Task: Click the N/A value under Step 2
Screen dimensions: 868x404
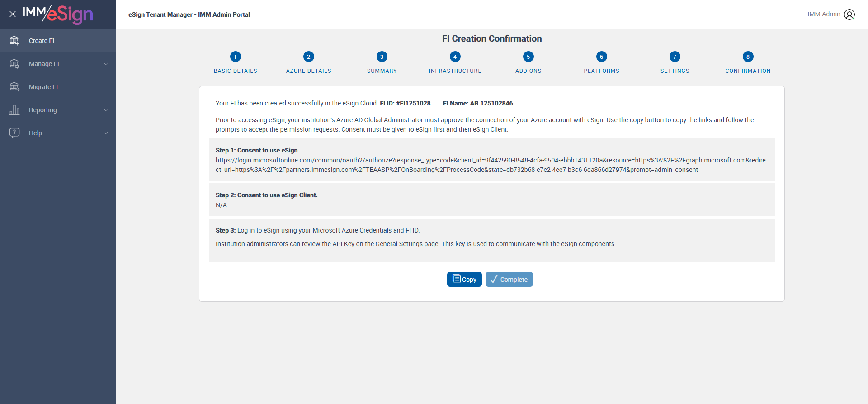Action: (221, 205)
